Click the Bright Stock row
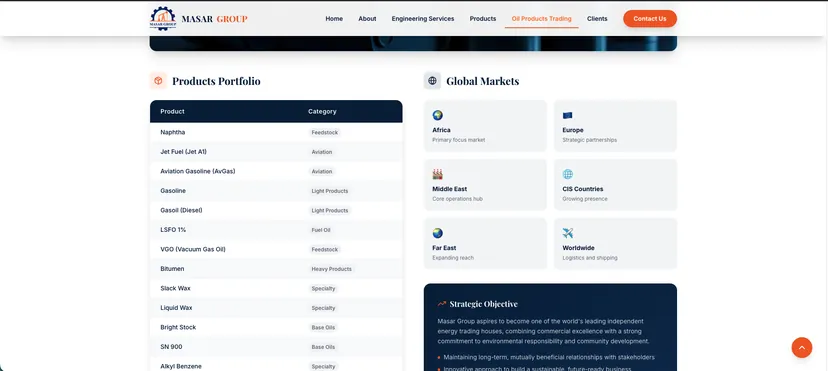 276,327
